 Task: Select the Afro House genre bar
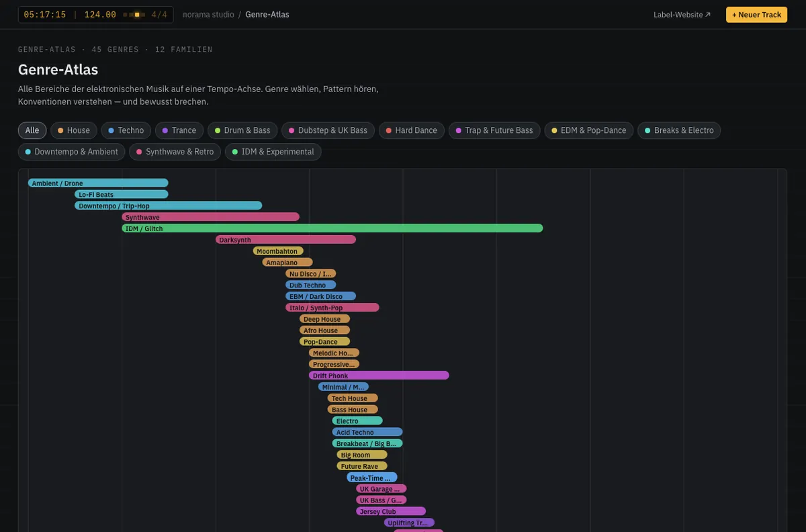[x=325, y=330]
